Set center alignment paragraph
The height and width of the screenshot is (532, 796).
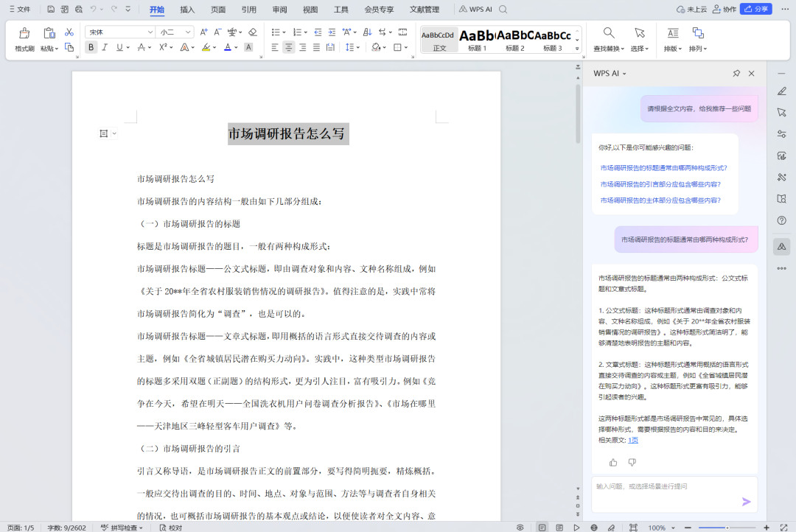click(288, 47)
